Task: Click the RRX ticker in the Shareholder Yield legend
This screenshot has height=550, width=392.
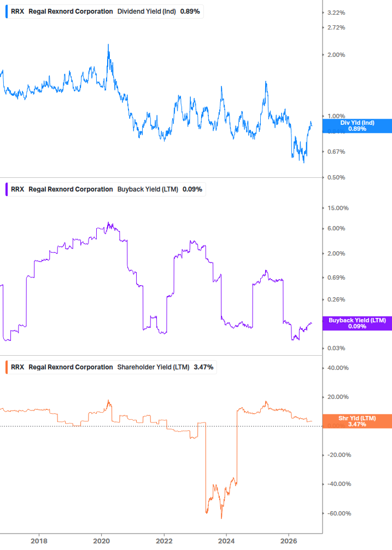Action: click(17, 367)
